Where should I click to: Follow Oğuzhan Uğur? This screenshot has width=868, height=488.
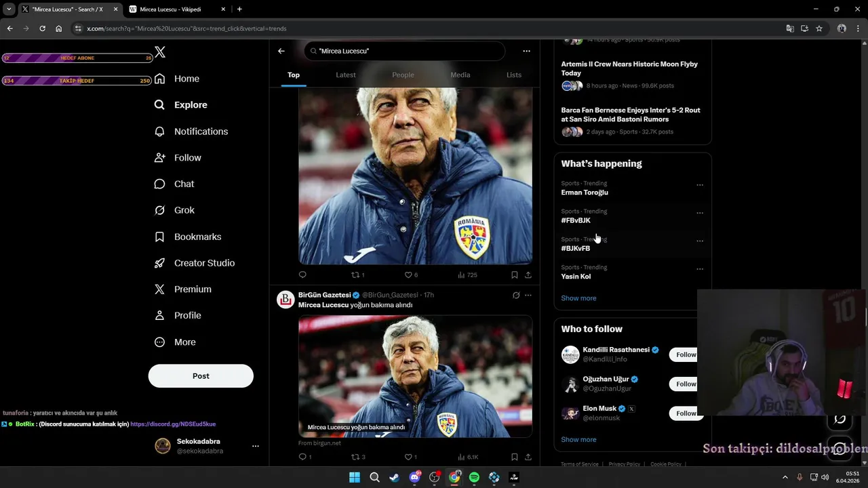(x=686, y=384)
